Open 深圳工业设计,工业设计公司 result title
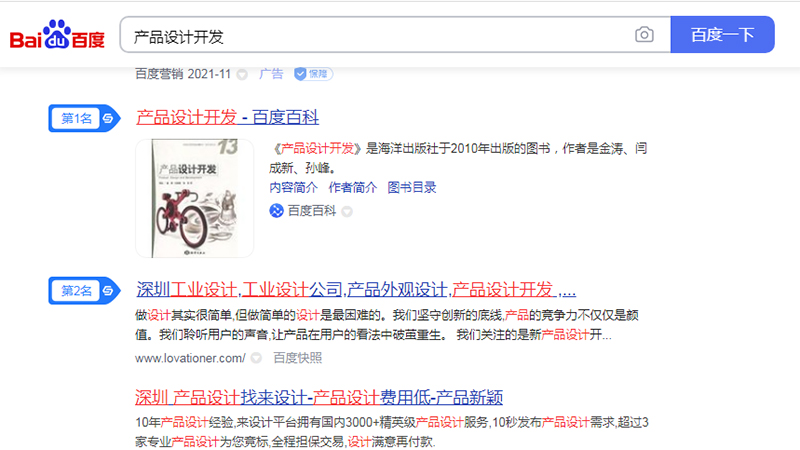The image size is (800, 450). click(x=356, y=290)
